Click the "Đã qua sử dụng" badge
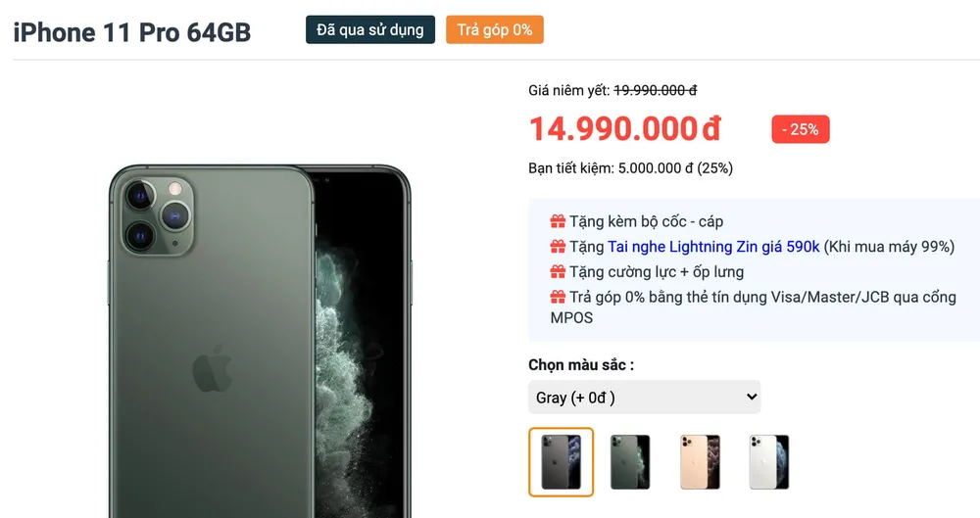This screenshot has height=518, width=980. tap(370, 30)
